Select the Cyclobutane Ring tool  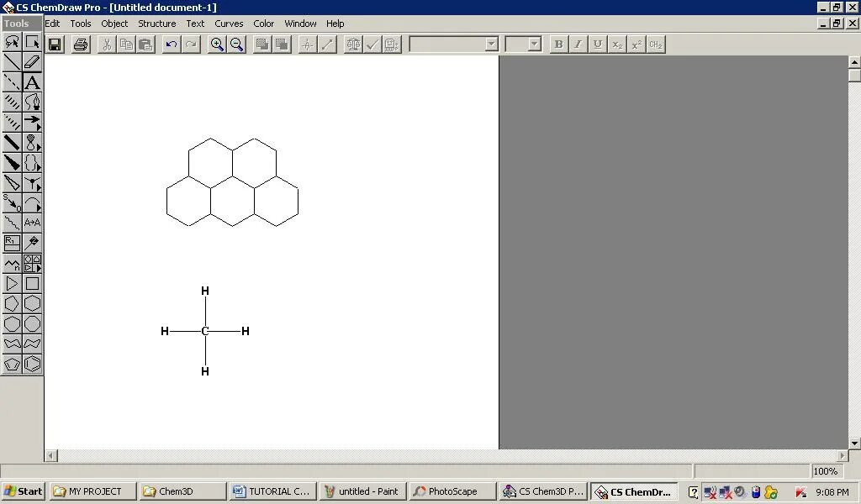click(33, 284)
